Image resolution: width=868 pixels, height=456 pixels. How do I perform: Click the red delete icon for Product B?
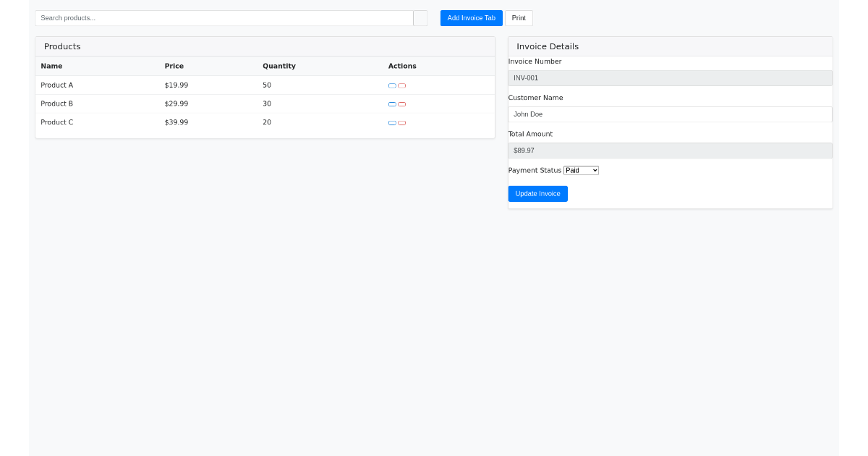click(x=402, y=104)
